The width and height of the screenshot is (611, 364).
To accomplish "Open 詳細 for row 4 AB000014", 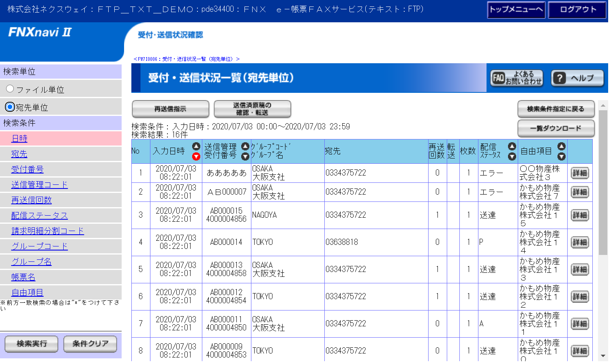I will tap(580, 242).
